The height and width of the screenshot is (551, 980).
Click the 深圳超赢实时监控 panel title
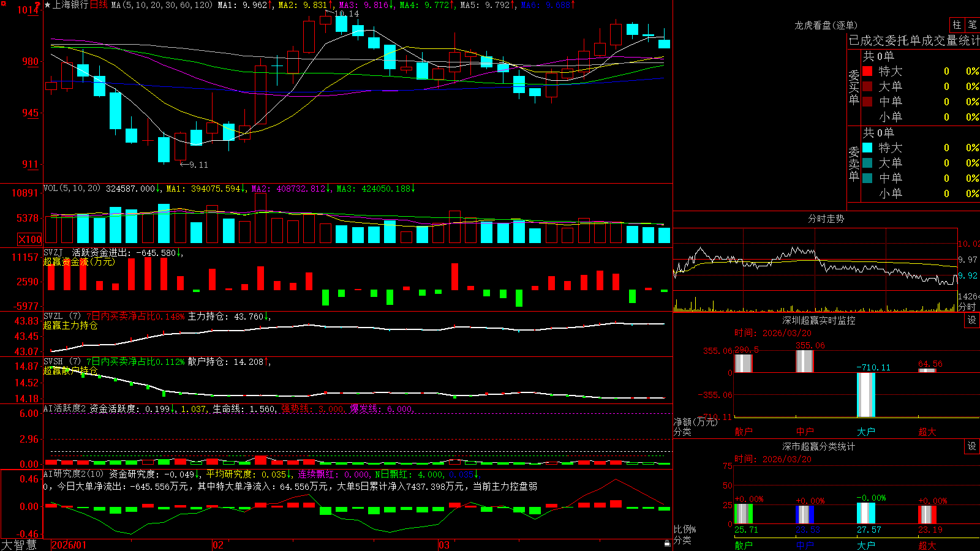[819, 320]
